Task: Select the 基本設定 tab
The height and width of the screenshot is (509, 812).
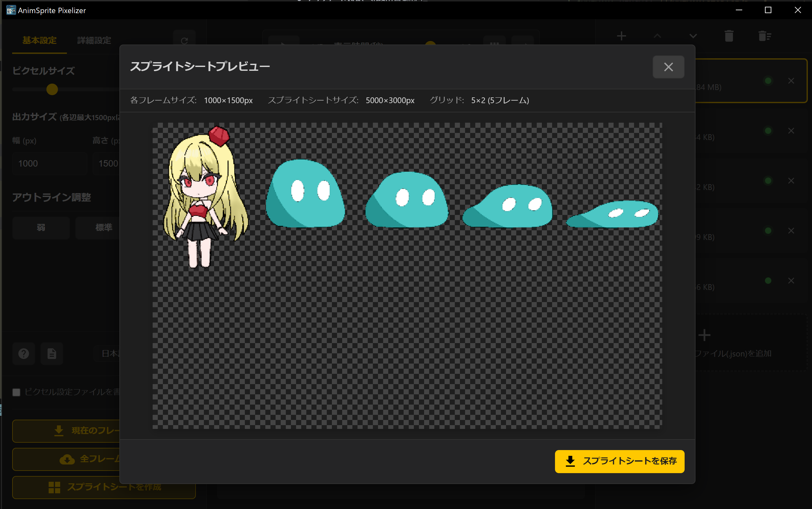Action: point(39,40)
